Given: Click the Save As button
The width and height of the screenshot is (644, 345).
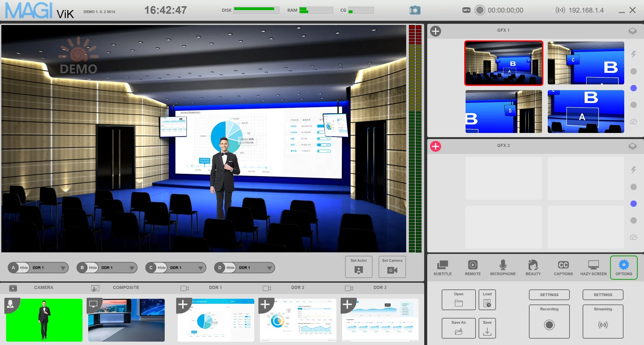Looking at the screenshot, I should (x=459, y=328).
